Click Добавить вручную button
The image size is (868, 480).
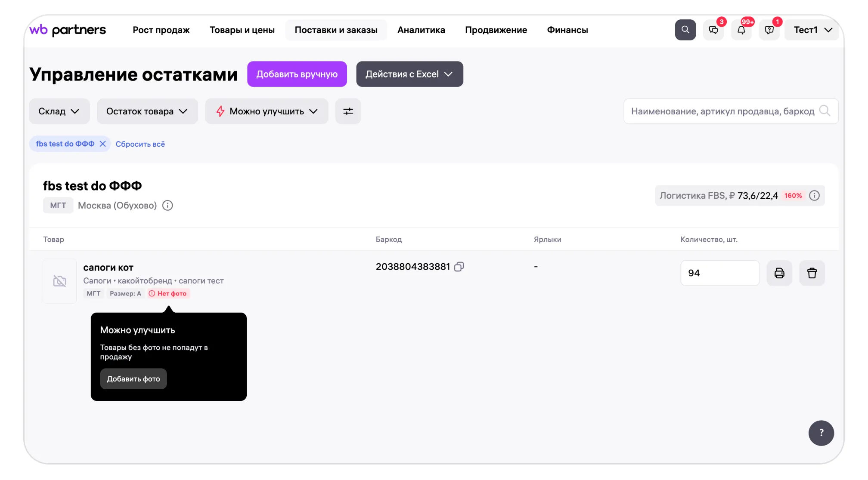pyautogui.click(x=297, y=74)
